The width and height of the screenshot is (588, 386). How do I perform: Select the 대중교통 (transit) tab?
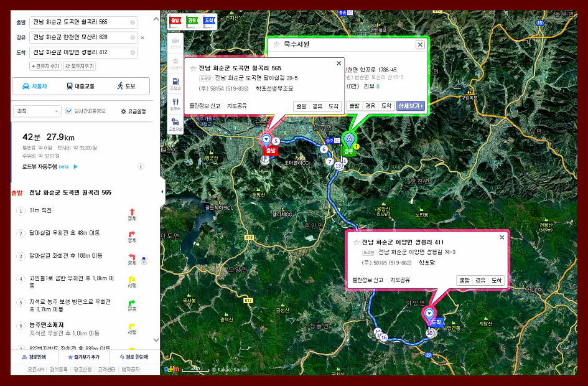point(81,87)
